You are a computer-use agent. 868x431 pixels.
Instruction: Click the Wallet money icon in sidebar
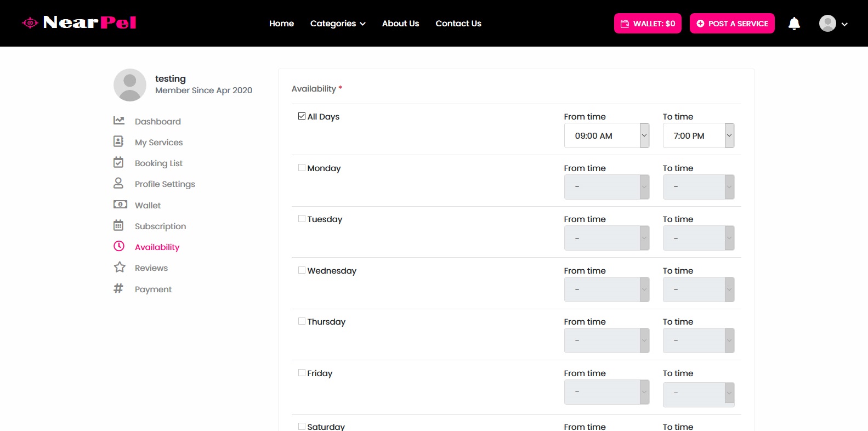click(x=120, y=205)
